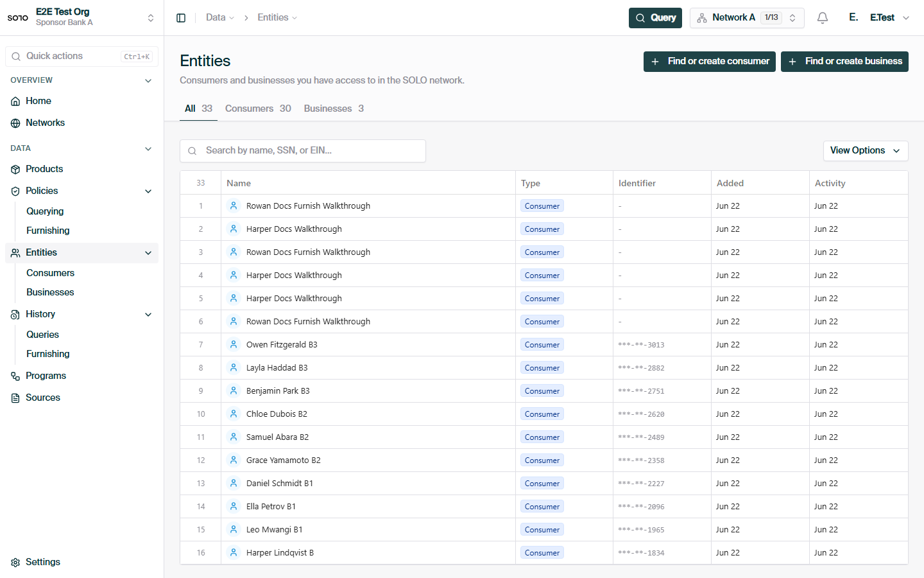Click person icon beside Benjamin Park B3
Viewport: 924px width, 578px height.
(234, 390)
